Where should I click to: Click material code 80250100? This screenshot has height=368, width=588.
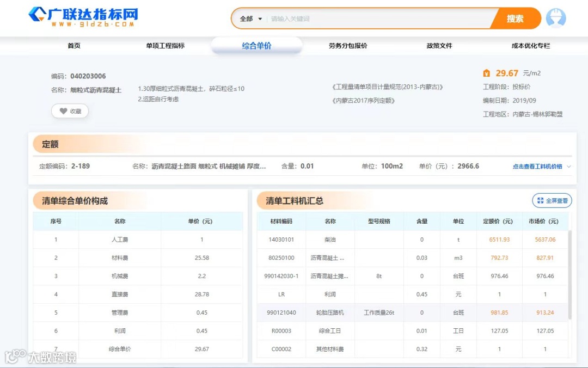click(x=281, y=257)
